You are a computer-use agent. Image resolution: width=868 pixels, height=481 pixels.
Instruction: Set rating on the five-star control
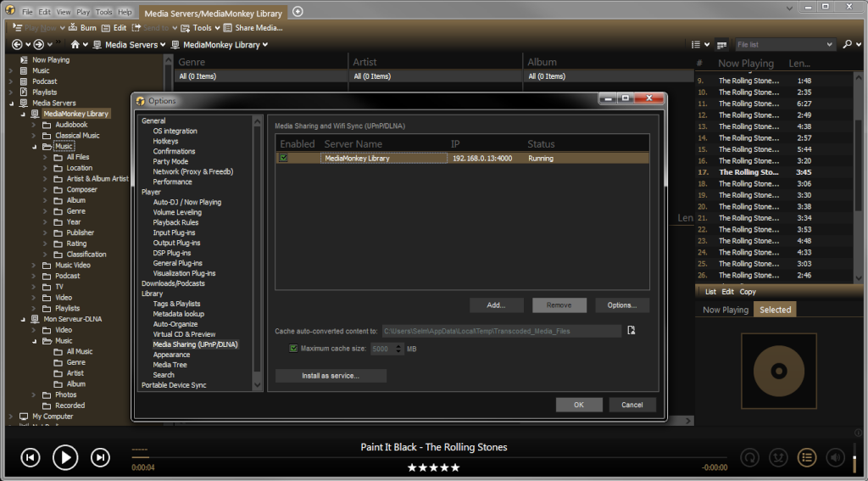coord(434,467)
